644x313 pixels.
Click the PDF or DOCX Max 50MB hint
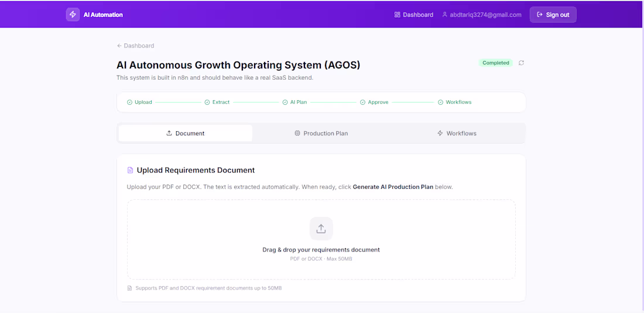pyautogui.click(x=321, y=259)
